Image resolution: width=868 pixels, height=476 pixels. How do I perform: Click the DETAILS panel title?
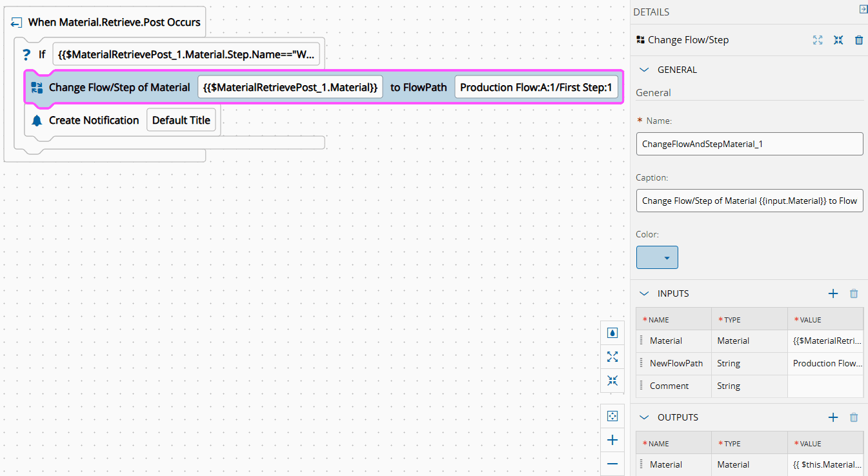651,12
